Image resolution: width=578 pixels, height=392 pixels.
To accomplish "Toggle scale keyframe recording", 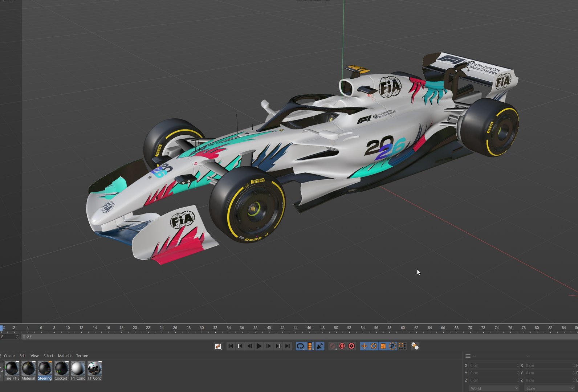I will click(x=383, y=346).
